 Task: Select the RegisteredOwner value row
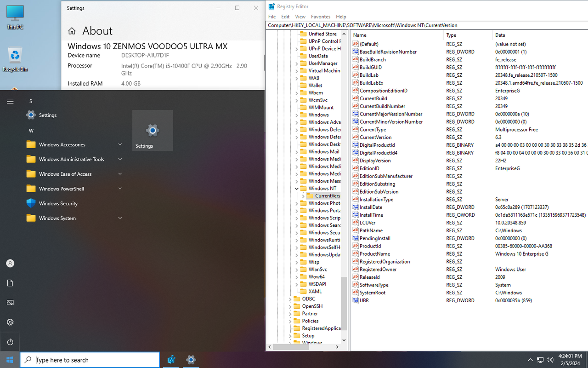point(469,270)
